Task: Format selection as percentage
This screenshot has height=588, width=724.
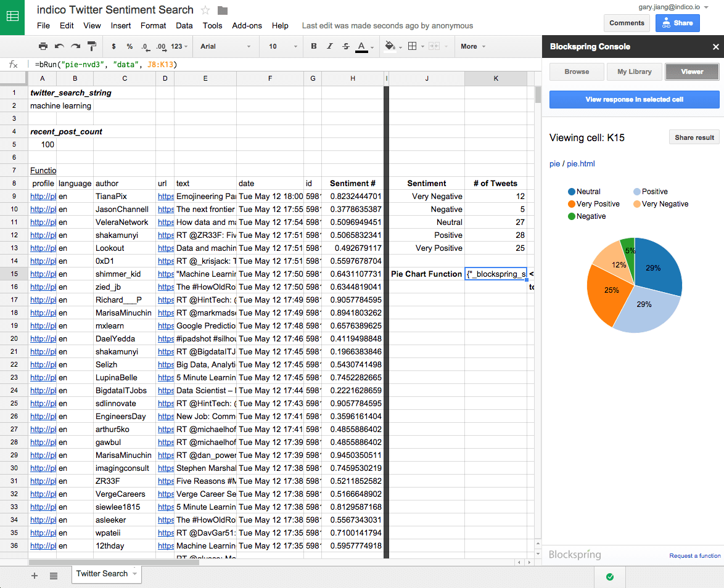Action: [129, 46]
